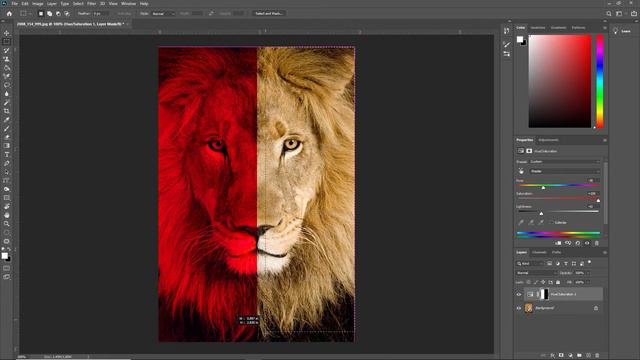Open the File menu
This screenshot has height=360, width=640.
click(x=15, y=4)
